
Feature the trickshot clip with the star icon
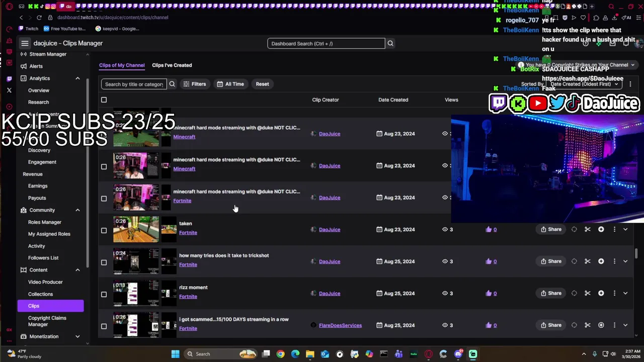tap(601, 261)
